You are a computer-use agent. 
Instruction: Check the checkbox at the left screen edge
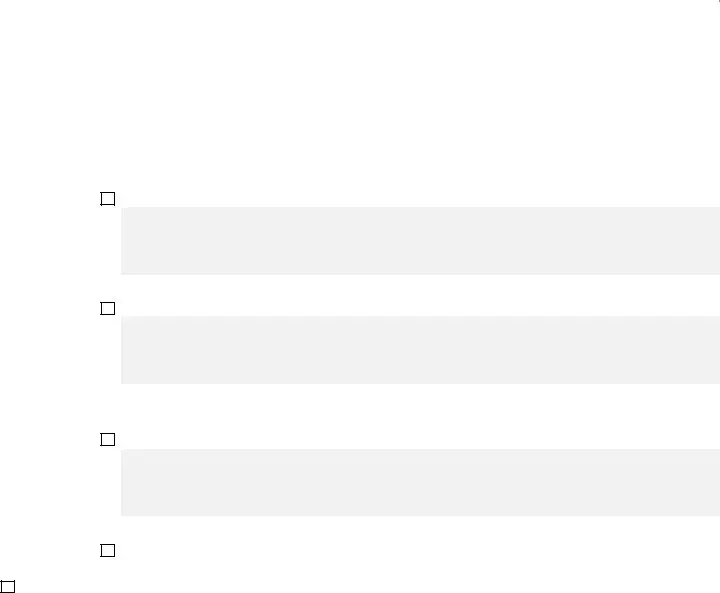tap(7, 587)
